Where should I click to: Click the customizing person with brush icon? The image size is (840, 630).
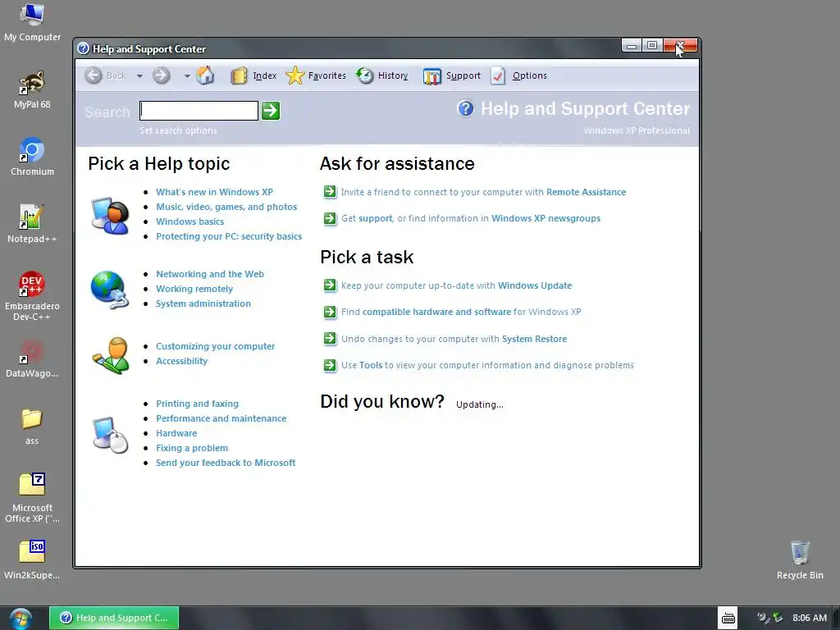(111, 355)
